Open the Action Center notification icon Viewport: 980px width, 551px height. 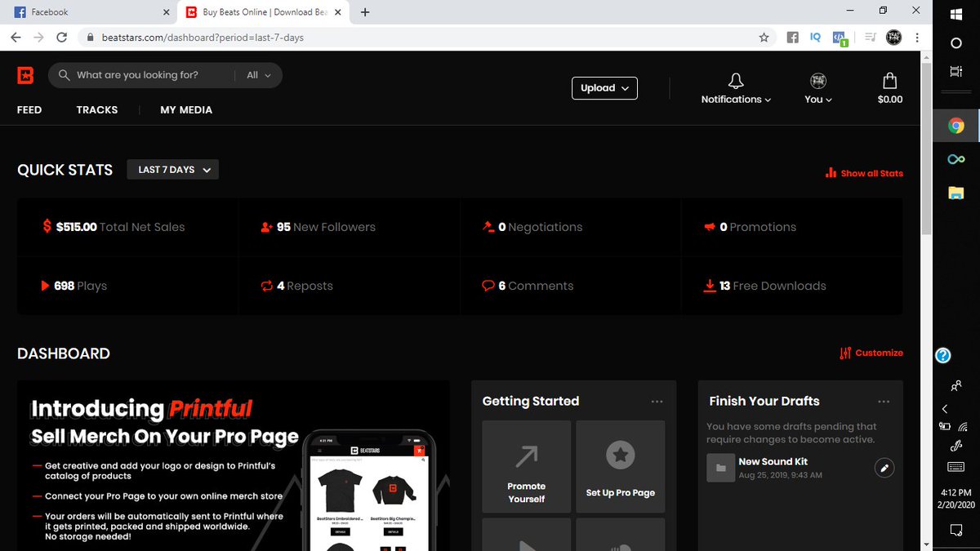point(956,531)
